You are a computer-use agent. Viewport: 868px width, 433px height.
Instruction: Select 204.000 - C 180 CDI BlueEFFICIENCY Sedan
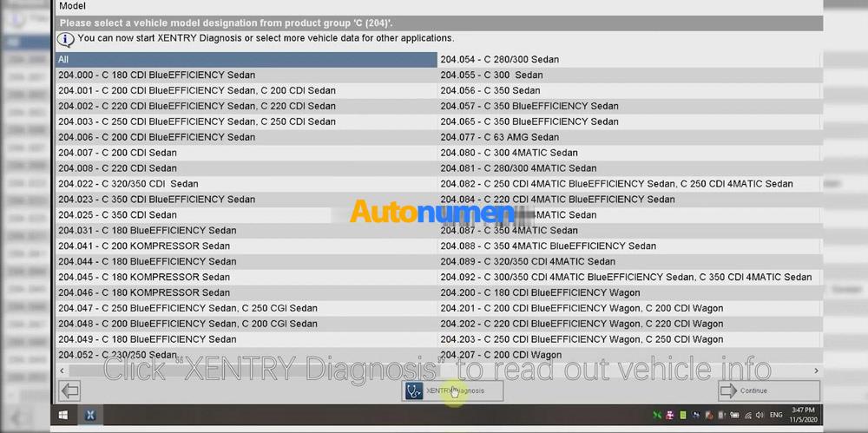(247, 75)
